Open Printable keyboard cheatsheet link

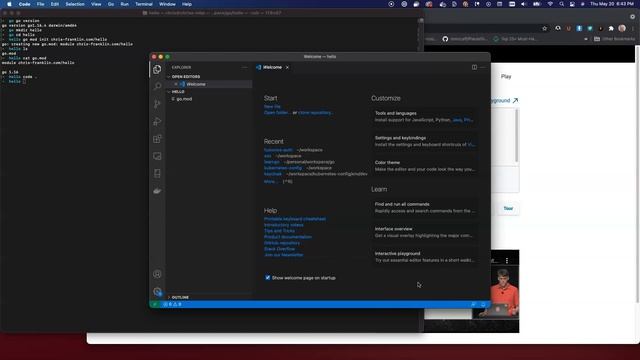pyautogui.click(x=295, y=219)
